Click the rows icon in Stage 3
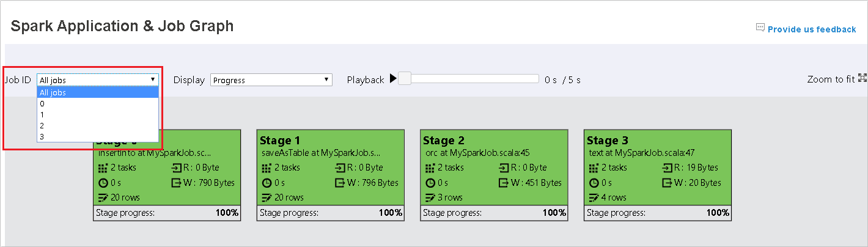The height and width of the screenshot is (247, 868). [x=594, y=197]
